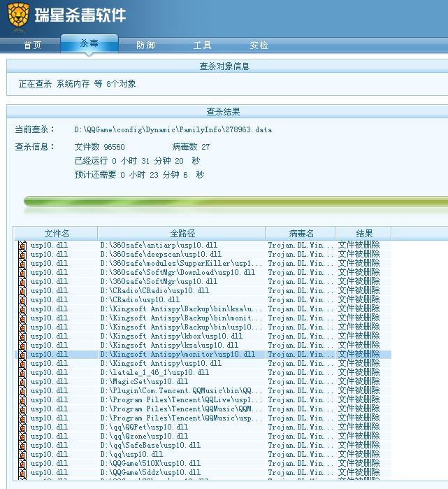The image size is (448, 489).
Task: Select path D:\Program Files\Tencent\QQMusic\usp... cell
Action: (181, 418)
